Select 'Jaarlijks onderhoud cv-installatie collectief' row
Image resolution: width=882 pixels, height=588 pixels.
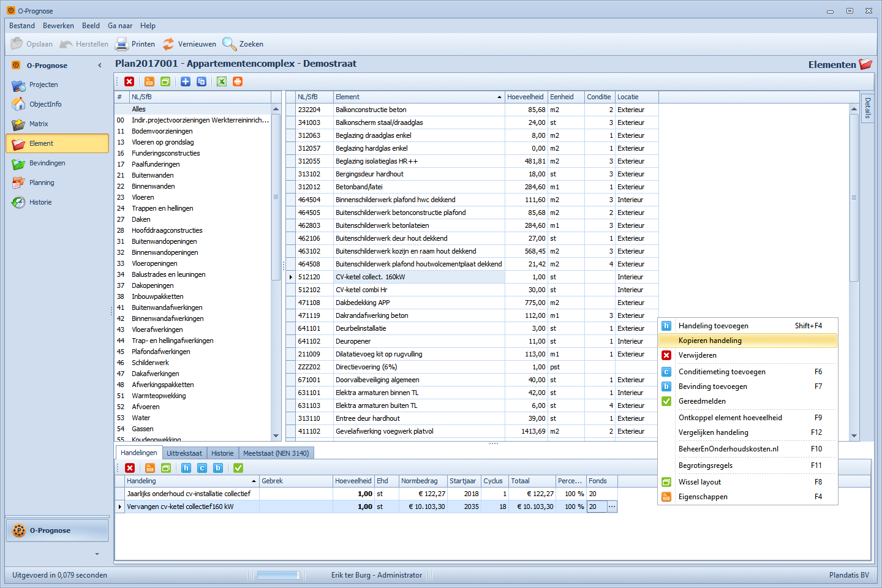(x=366, y=494)
